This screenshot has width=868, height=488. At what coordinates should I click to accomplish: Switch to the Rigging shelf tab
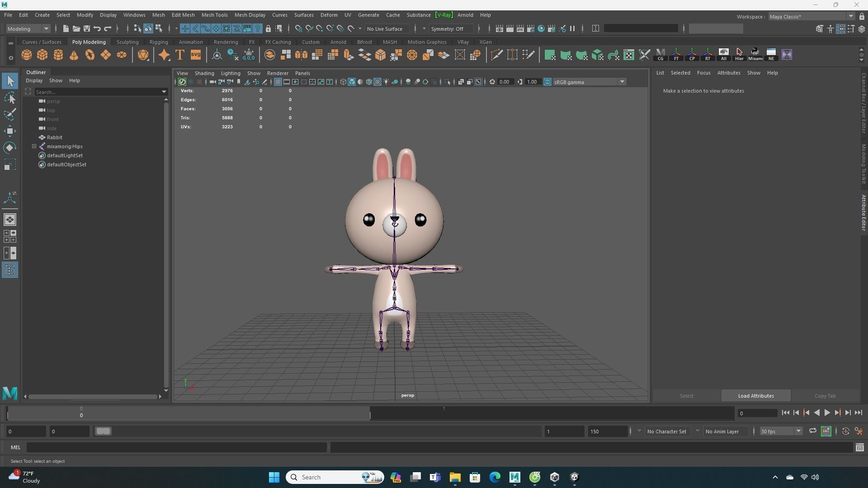[x=159, y=42]
